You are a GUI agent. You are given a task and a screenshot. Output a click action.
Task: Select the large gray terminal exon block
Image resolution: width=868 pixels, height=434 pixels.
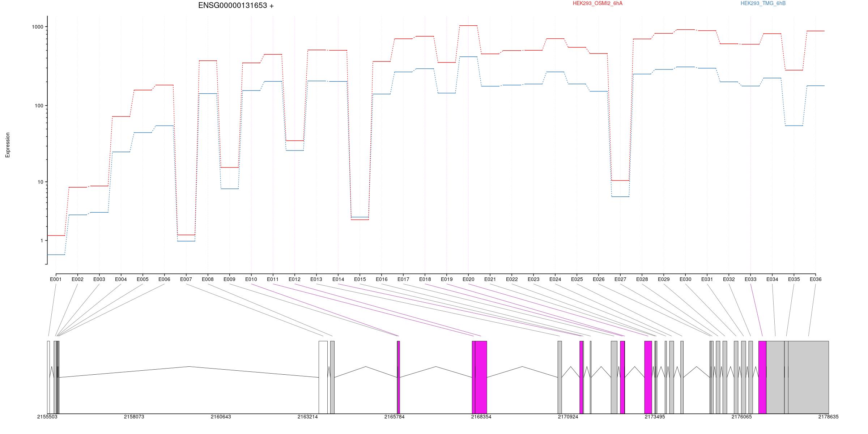(x=808, y=377)
